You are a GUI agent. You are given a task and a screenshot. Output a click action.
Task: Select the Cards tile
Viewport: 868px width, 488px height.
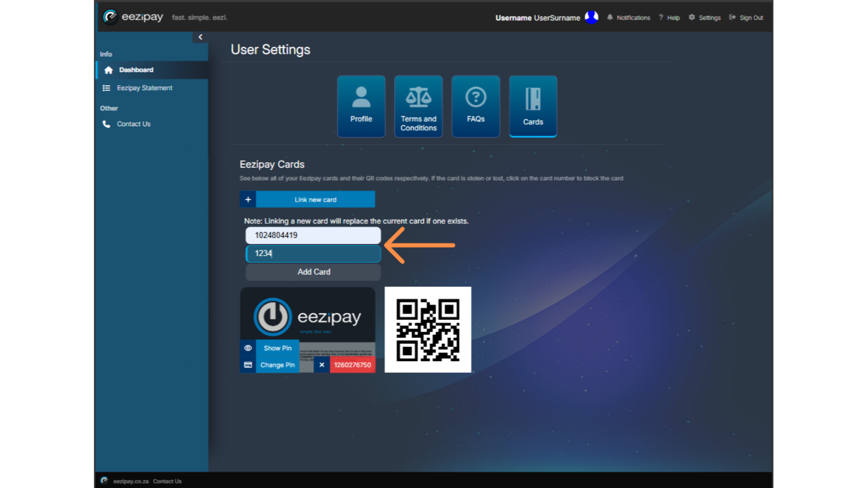pos(533,106)
